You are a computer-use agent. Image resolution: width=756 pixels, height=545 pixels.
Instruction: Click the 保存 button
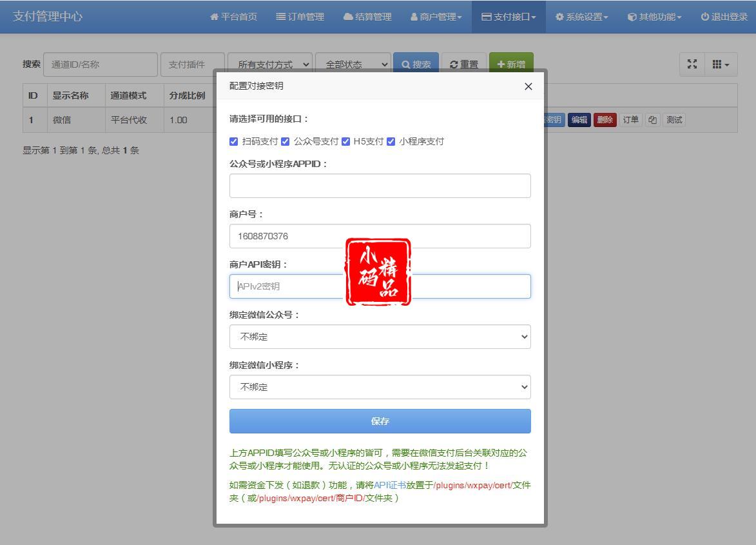380,421
